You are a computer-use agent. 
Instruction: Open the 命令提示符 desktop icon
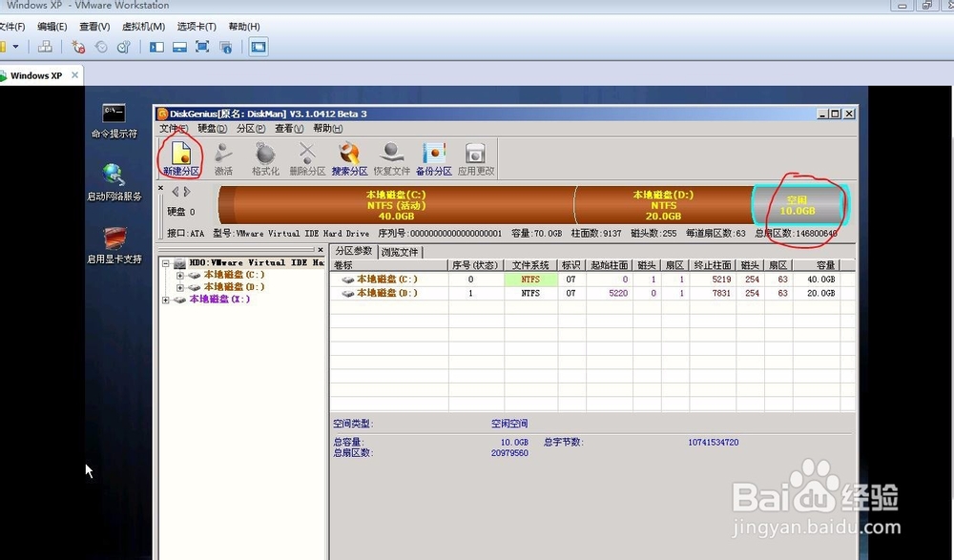coord(114,121)
